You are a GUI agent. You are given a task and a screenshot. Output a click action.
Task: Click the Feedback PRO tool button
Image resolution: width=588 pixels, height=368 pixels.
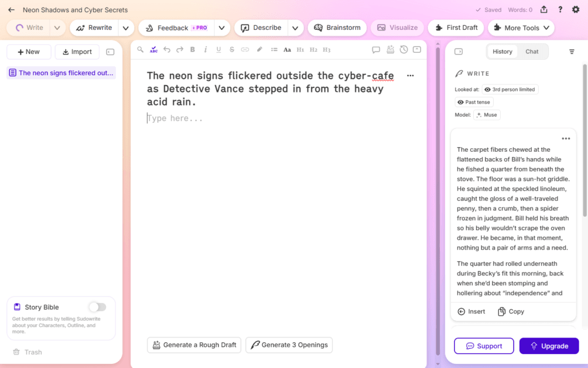[x=176, y=28]
